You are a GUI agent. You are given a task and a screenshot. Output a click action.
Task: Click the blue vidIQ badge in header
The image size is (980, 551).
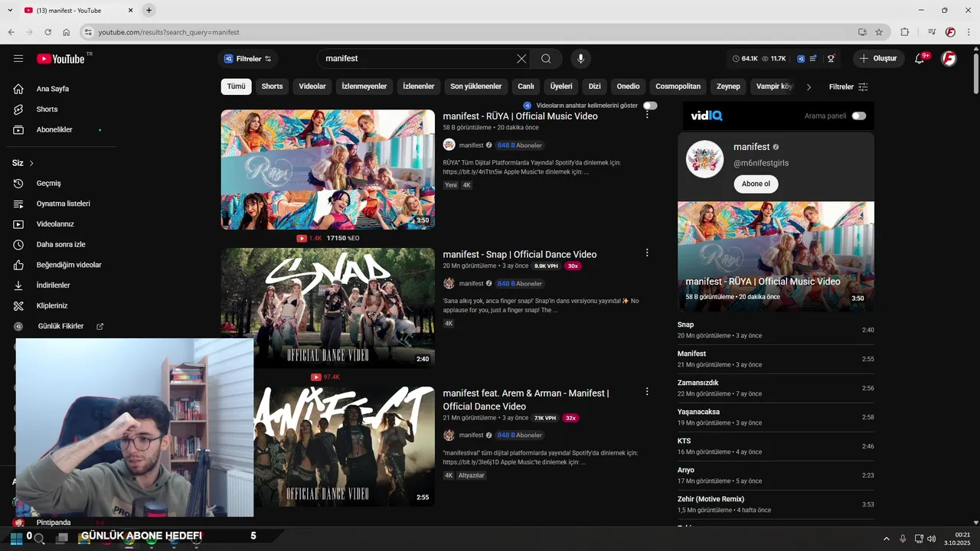(x=801, y=59)
